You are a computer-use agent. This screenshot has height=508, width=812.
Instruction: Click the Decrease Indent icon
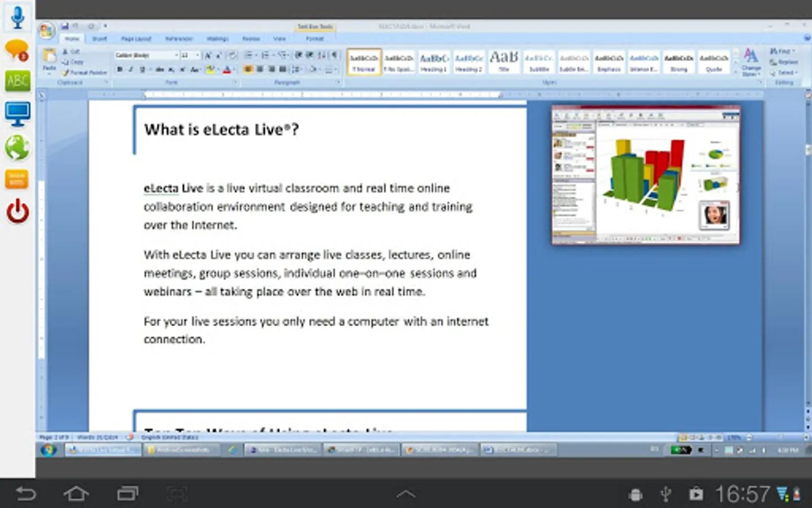299,55
